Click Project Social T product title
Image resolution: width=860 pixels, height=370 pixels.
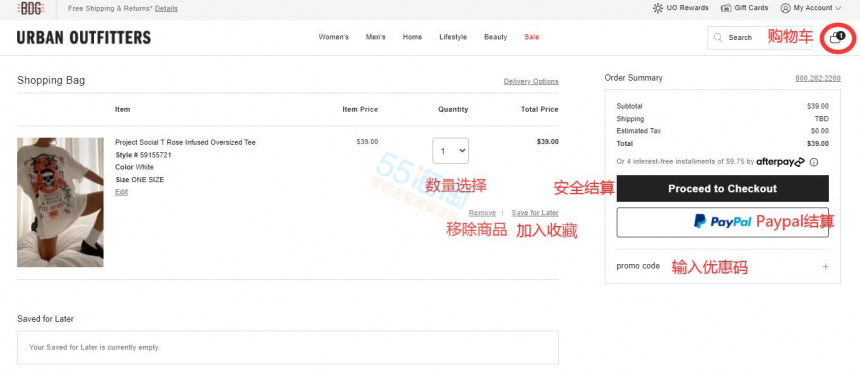pos(185,143)
